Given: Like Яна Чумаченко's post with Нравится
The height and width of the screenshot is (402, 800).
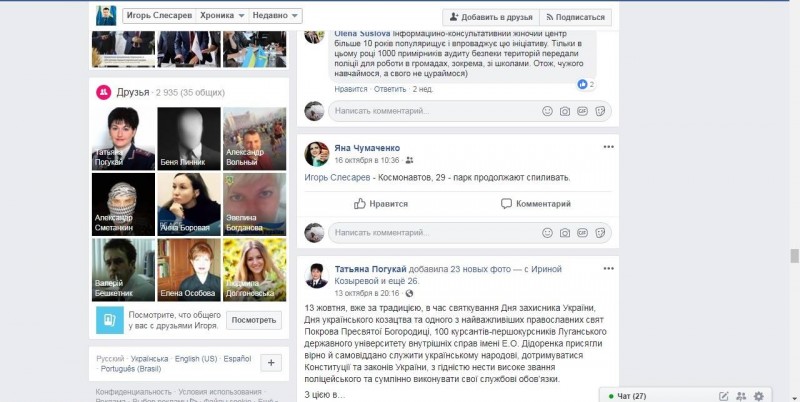Looking at the screenshot, I should coord(381,204).
